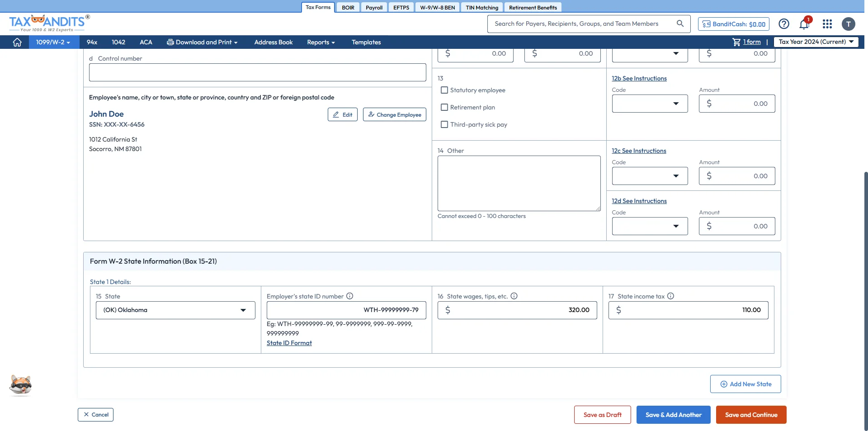Open the notifications bell
Screen dimensions: 868x431
pyautogui.click(x=804, y=24)
